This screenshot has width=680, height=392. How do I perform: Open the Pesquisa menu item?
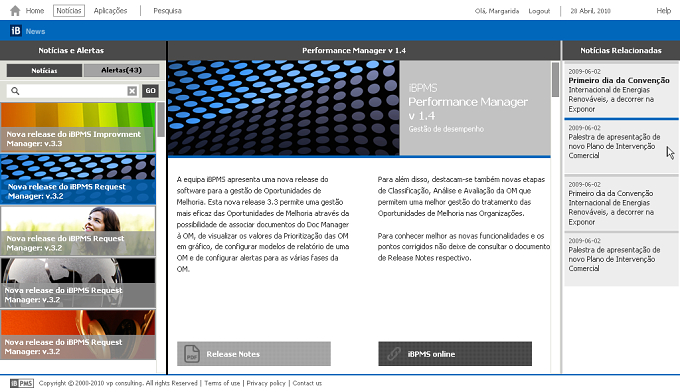[167, 10]
